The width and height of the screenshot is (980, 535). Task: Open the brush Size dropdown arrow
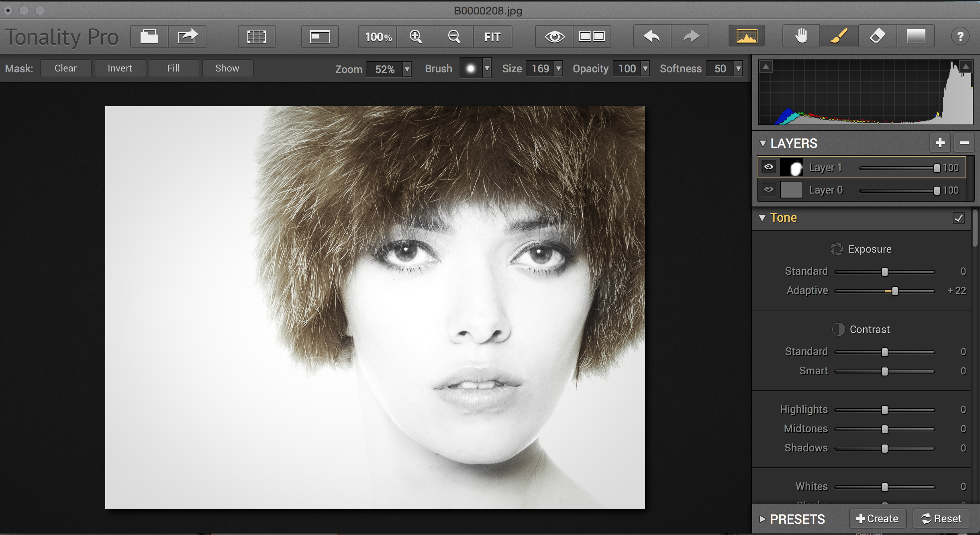pyautogui.click(x=558, y=69)
